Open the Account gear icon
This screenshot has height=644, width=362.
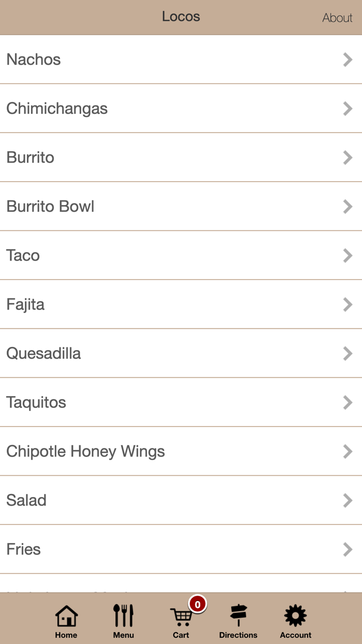pyautogui.click(x=295, y=616)
